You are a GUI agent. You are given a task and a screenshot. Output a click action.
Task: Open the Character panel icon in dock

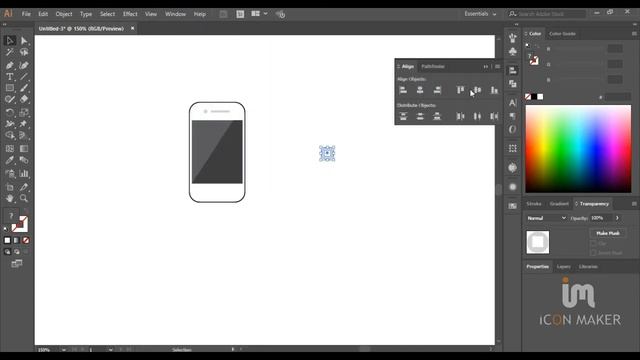click(x=513, y=102)
